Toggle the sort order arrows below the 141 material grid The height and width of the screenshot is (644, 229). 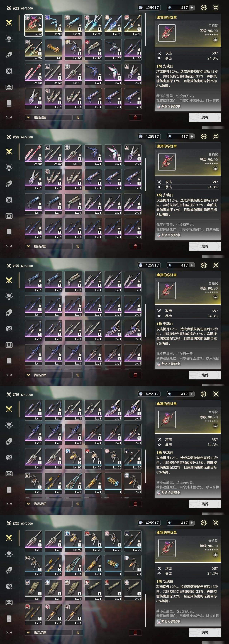pyautogui.click(x=77, y=118)
